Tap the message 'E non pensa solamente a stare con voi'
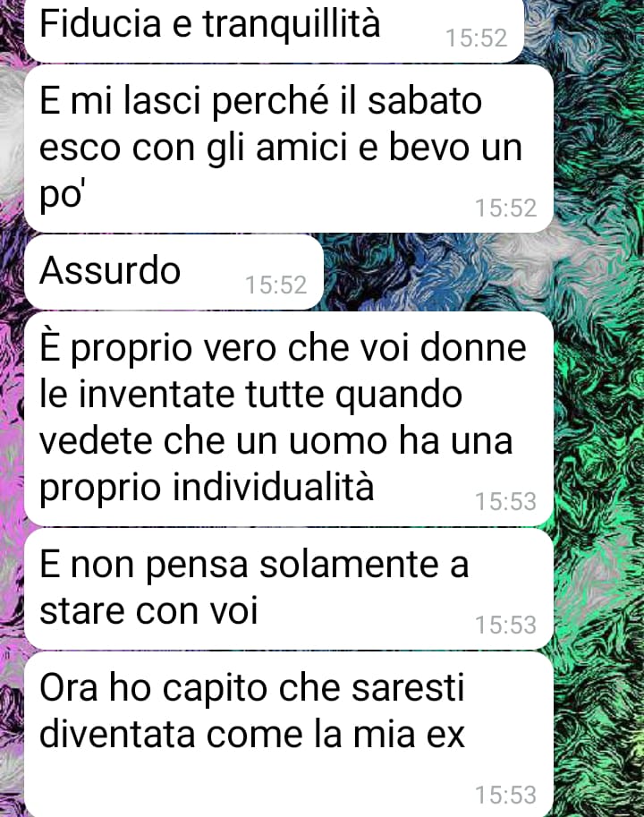 pyautogui.click(x=288, y=590)
